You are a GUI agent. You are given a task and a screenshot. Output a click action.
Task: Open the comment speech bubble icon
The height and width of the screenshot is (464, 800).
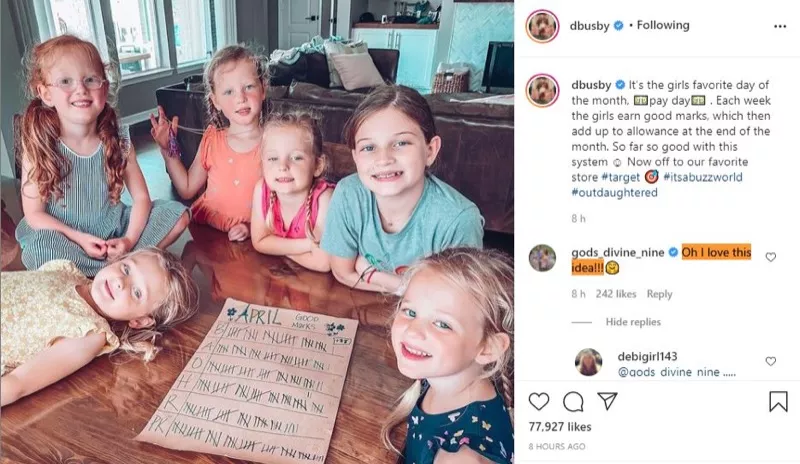coord(573,402)
